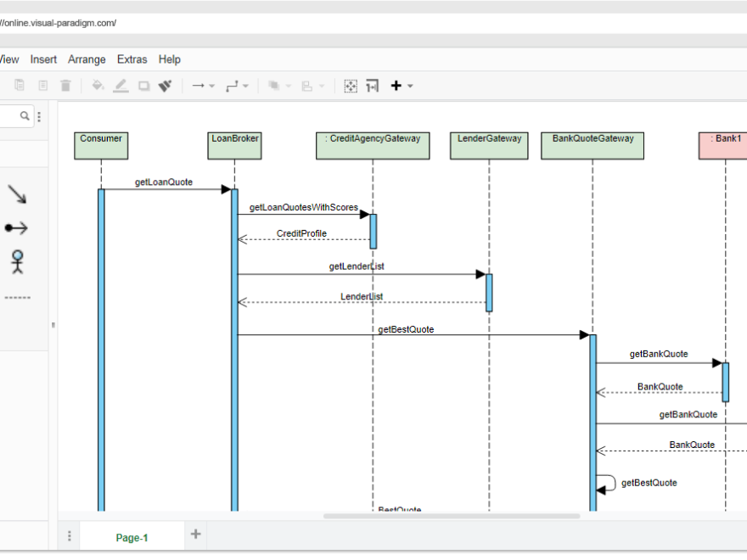Select the found message arrow shape
Screen dimensions: 747x560
pos(16,228)
